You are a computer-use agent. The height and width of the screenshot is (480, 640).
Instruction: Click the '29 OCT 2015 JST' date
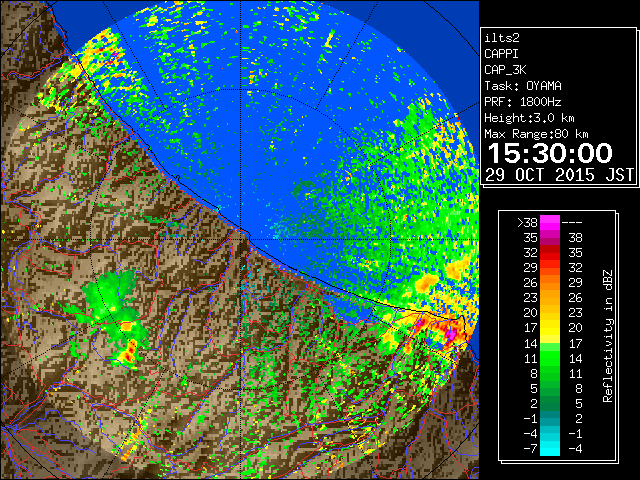pos(560,175)
